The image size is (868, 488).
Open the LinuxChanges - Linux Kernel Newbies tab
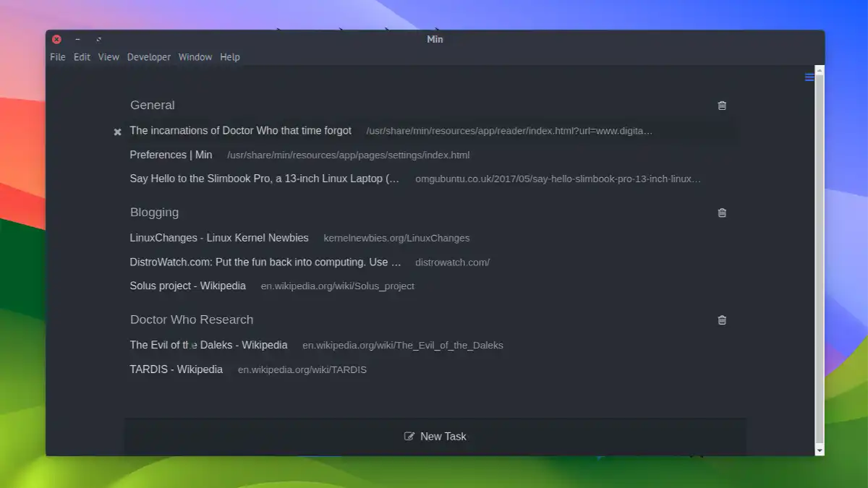(218, 238)
